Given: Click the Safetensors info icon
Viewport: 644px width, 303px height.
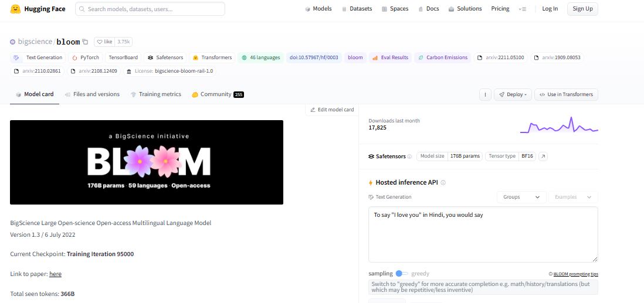Looking at the screenshot, I should pos(409,156).
